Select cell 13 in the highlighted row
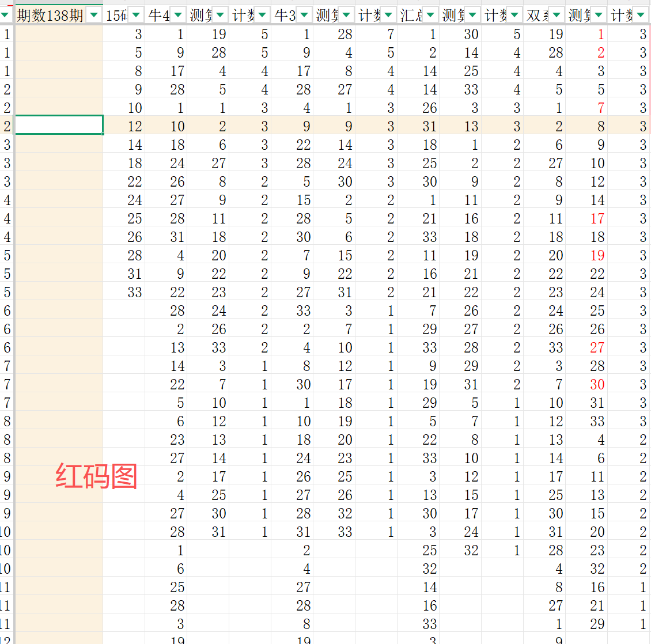 [460, 126]
